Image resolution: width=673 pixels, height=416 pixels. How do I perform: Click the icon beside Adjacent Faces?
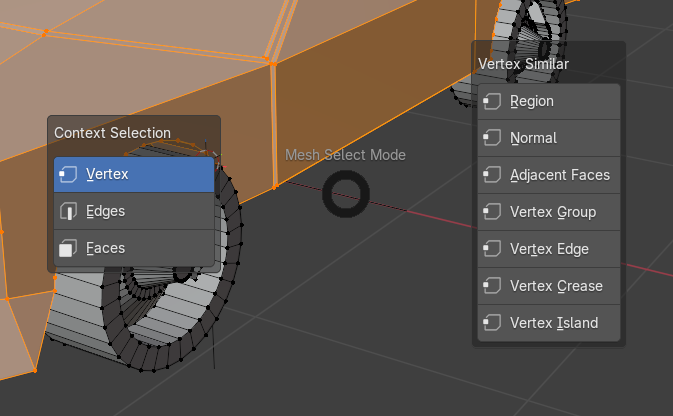(x=492, y=175)
